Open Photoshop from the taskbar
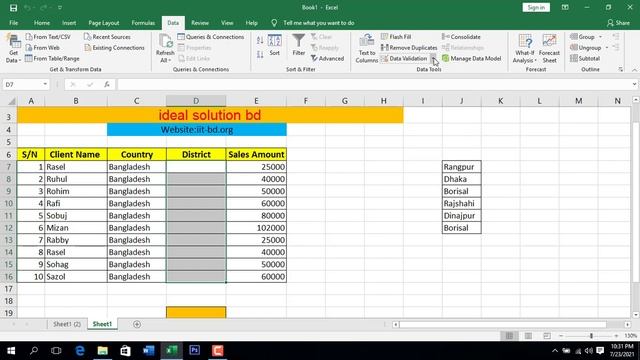640x360 pixels. tap(195, 351)
